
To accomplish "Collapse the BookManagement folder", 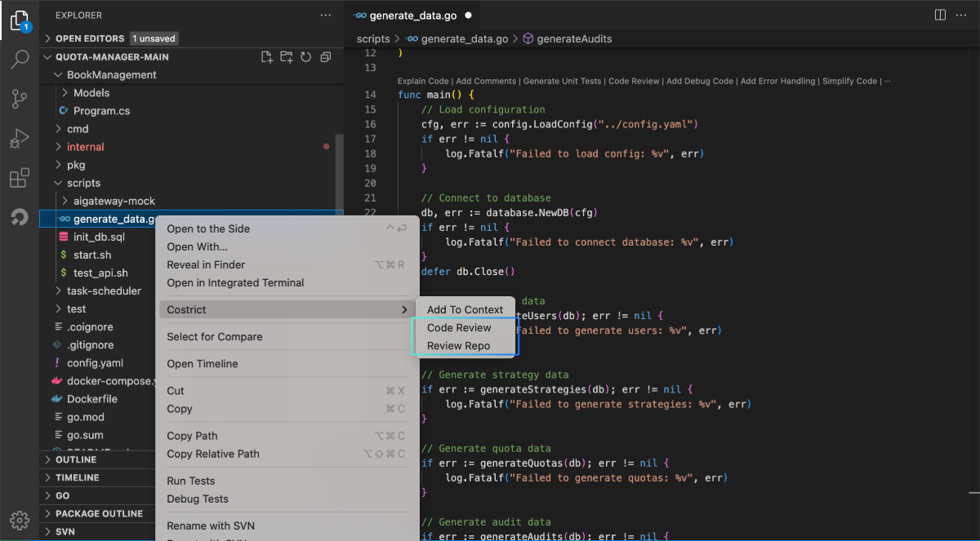I will 111,75.
